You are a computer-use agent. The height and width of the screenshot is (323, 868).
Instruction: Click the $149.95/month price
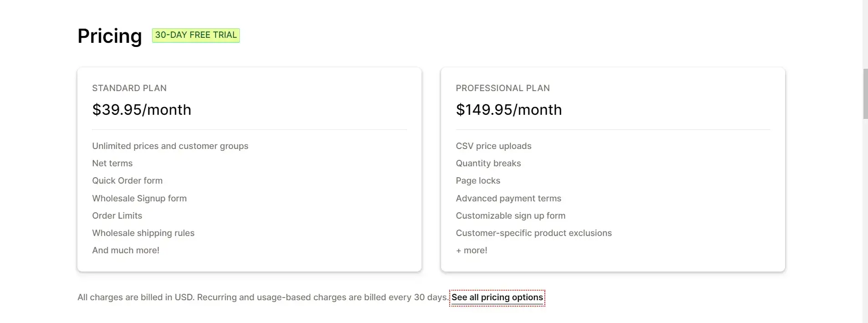509,110
